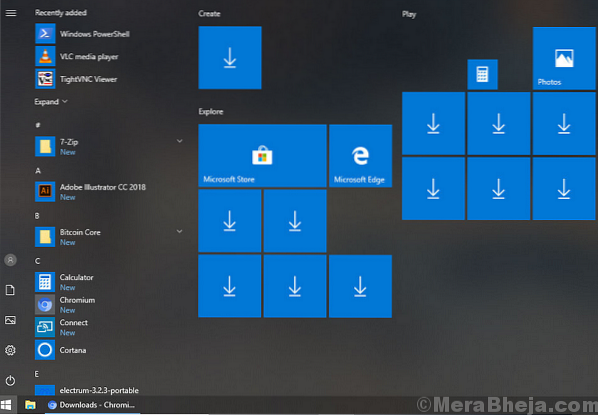
Task: Open Cortana from the app list
Action: pyautogui.click(x=109, y=350)
